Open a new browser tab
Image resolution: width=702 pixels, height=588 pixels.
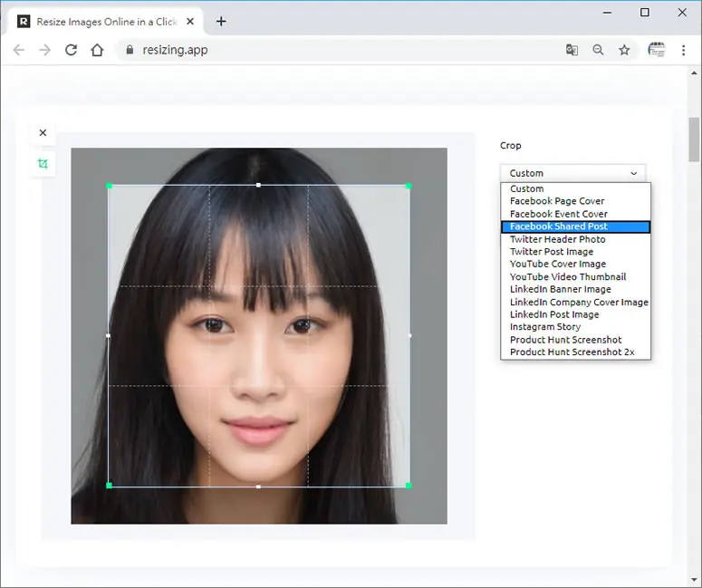[x=221, y=22]
